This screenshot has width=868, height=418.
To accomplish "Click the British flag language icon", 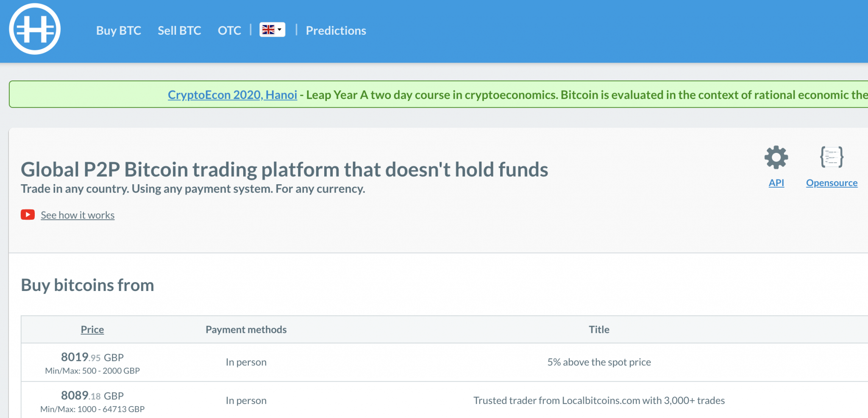I will pos(269,30).
